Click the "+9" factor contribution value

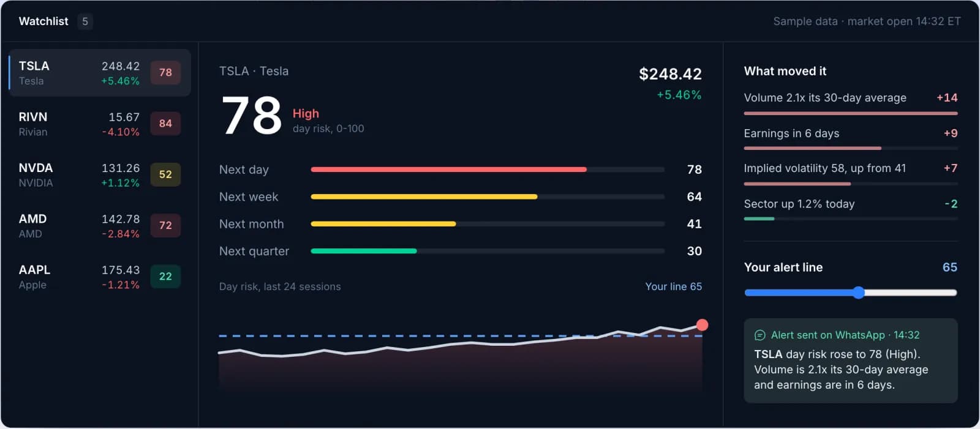[951, 133]
